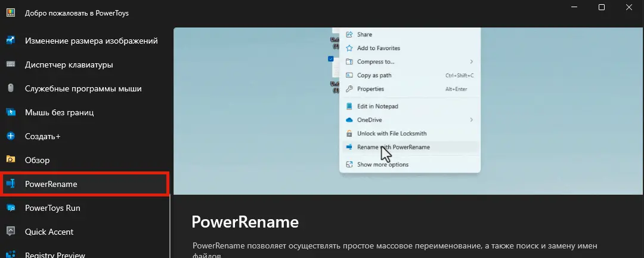Click the checked checkbox in preview image
644x258 pixels.
tap(331, 59)
